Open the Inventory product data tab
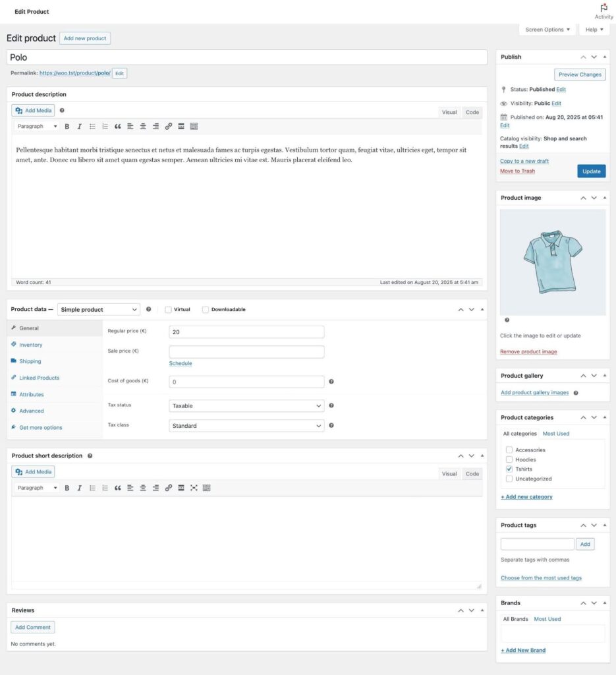Screen dimensions: 616x675 click(x=30, y=345)
